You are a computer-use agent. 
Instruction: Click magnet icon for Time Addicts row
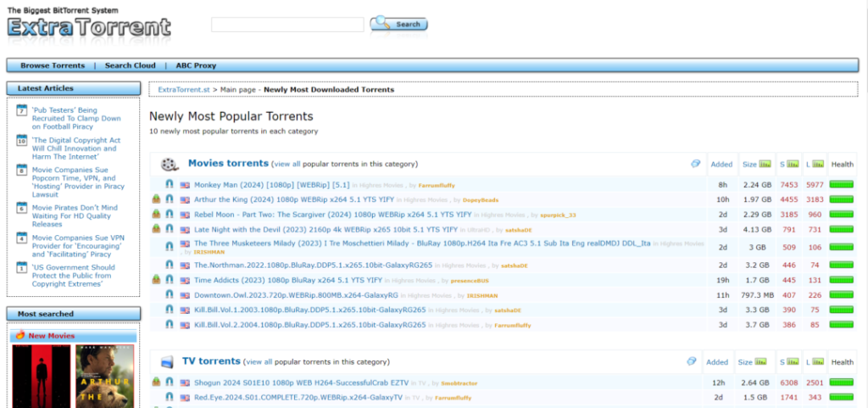pyautogui.click(x=170, y=280)
